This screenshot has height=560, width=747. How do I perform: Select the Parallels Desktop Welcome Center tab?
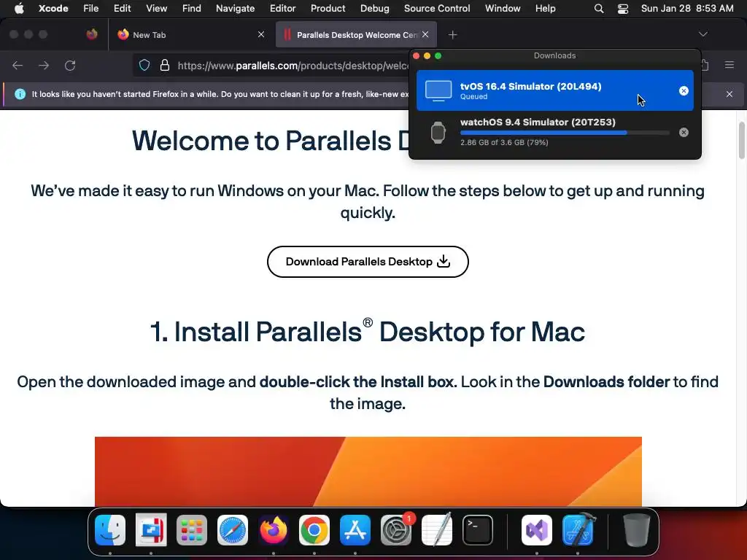pos(356,35)
